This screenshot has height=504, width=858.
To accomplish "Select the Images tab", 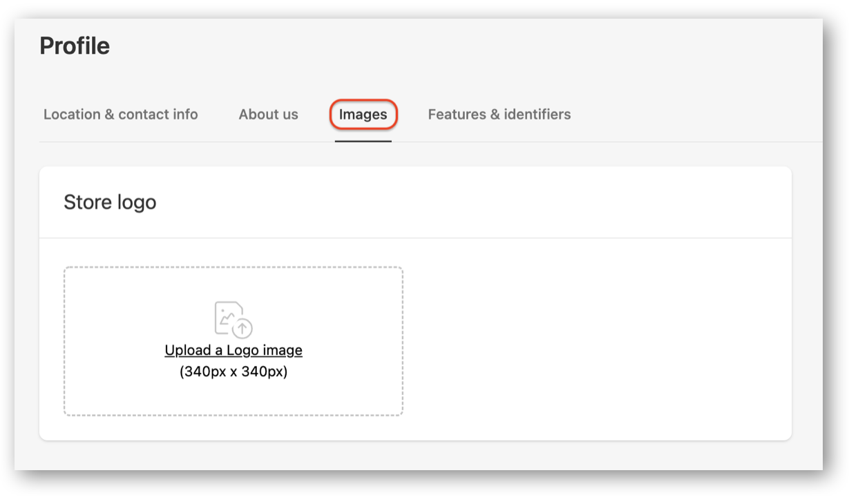I will 363,115.
